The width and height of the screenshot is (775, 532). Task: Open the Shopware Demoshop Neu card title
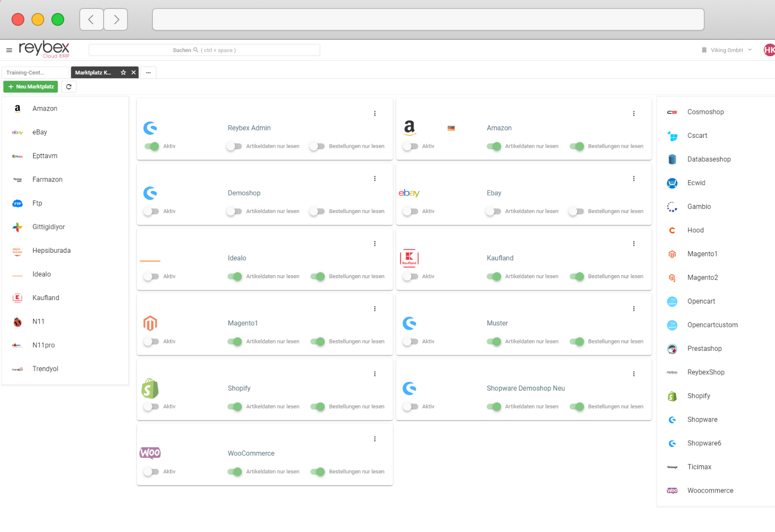coord(525,388)
